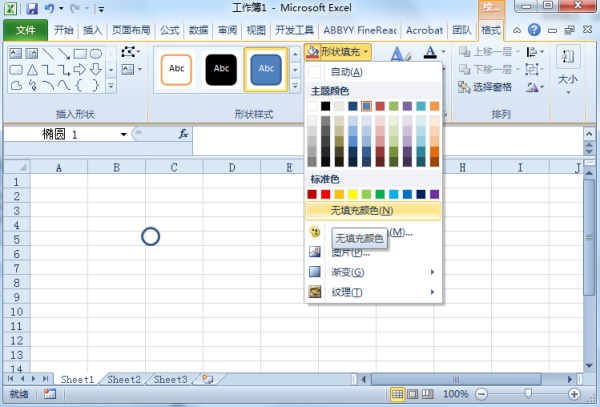This screenshot has width=600, height=407.
Task: Open the 插入 ribbon tab
Action: click(92, 30)
